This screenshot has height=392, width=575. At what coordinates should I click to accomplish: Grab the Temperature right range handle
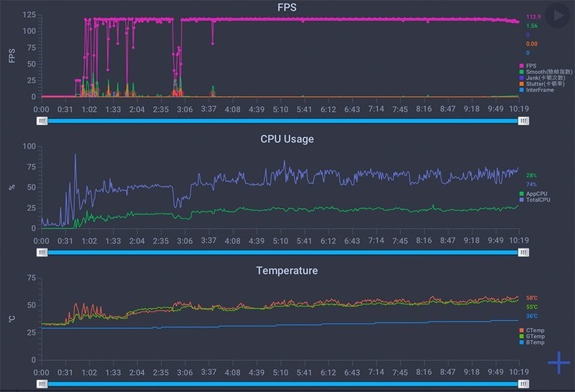[x=523, y=384]
